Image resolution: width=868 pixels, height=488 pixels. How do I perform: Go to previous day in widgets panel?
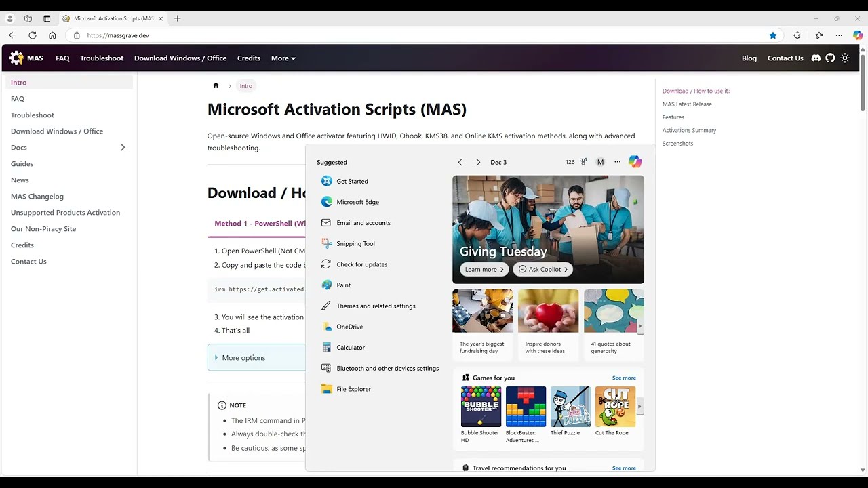point(460,162)
